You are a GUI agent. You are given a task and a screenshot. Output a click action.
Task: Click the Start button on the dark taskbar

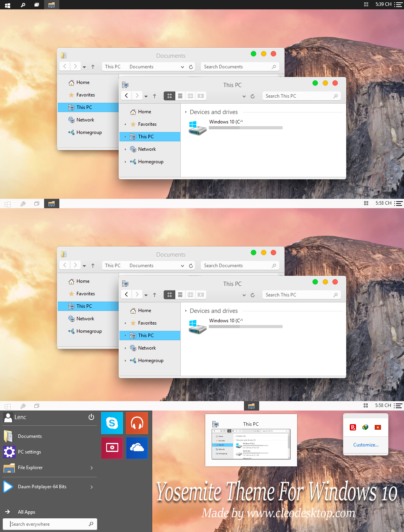pos(7,5)
